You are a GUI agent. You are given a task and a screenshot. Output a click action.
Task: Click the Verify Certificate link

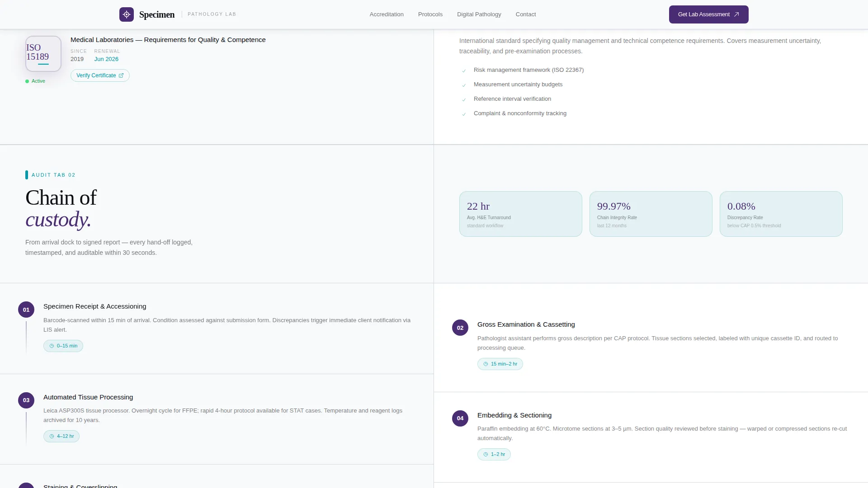[100, 75]
